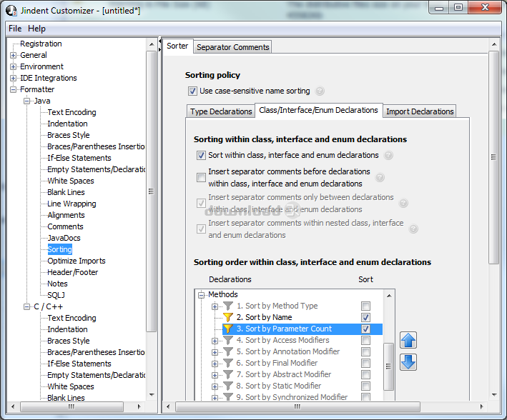507x420 pixels.
Task: Expand the IDE Integrations tree node
Action: [x=13, y=78]
